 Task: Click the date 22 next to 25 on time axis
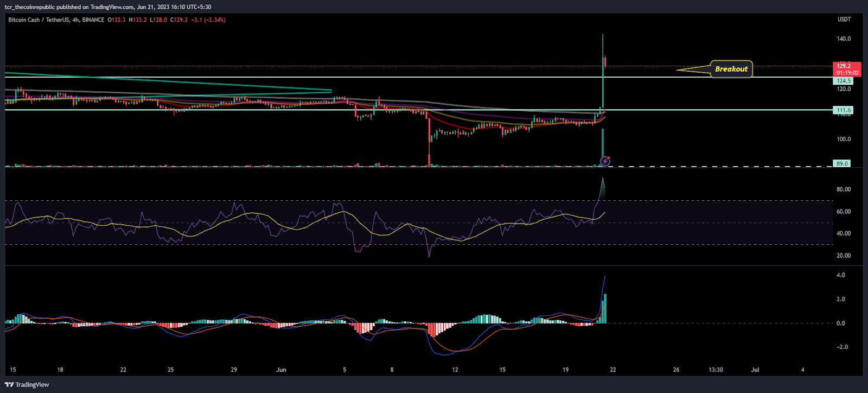123,370
